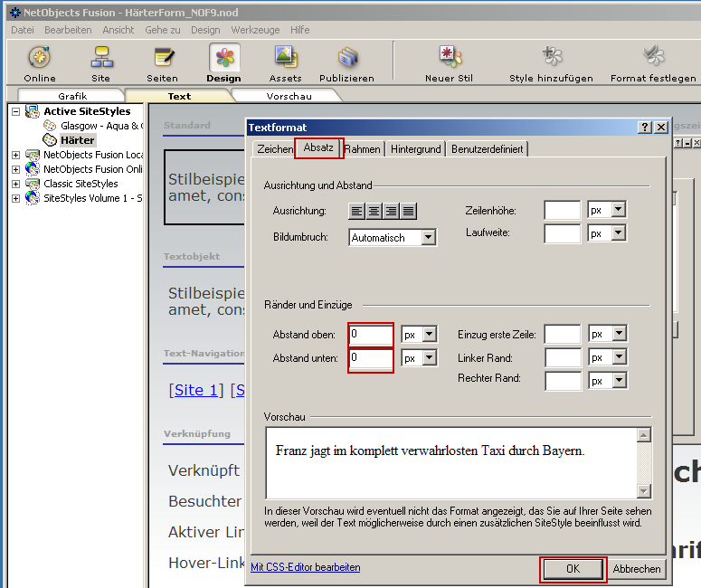Viewport: 701px width, 588px height.
Task: Click the Abstand oben input field
Action: pyautogui.click(x=371, y=334)
